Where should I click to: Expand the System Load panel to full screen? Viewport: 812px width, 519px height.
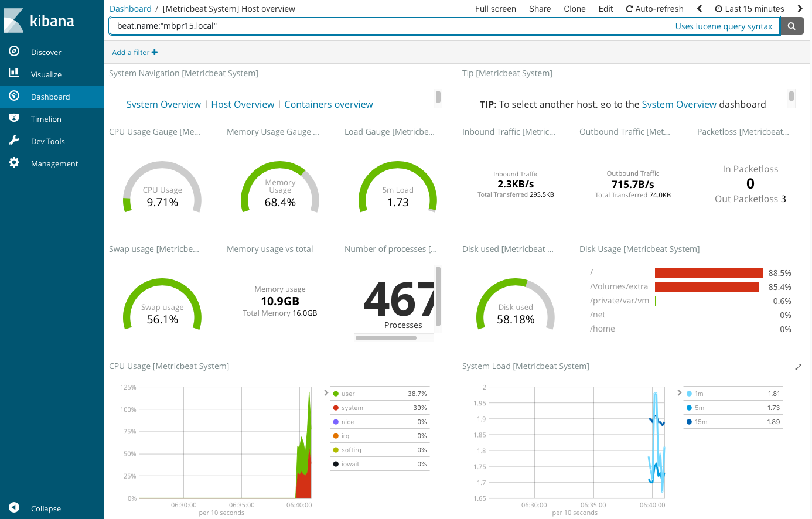[x=798, y=367]
